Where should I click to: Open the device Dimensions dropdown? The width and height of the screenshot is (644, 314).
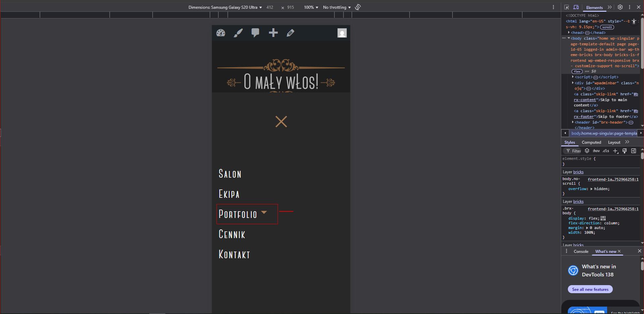click(x=225, y=7)
